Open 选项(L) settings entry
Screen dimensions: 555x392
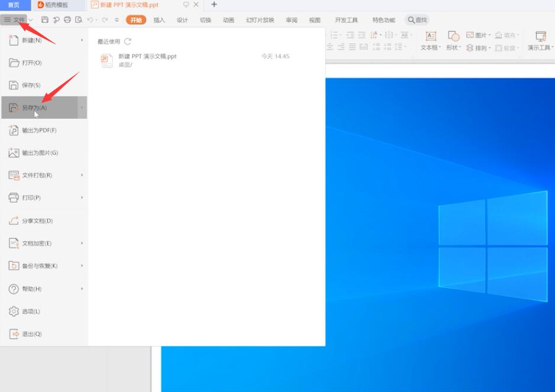[x=44, y=312]
